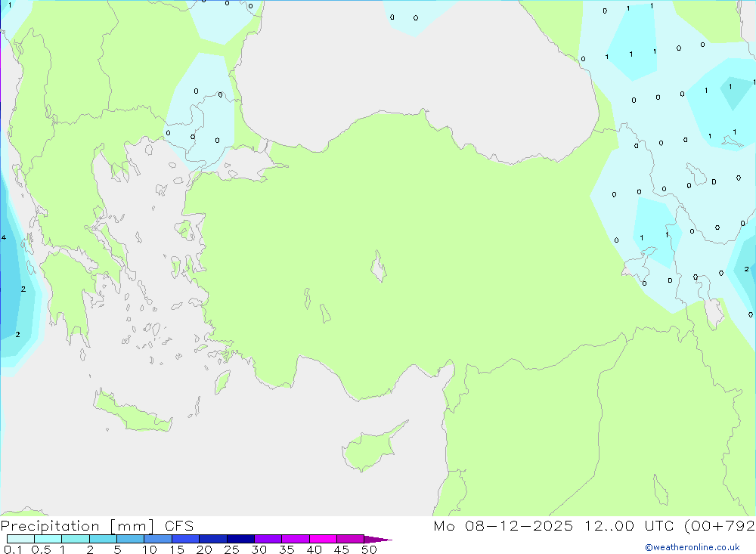Click the "15" legend scale label
The height and width of the screenshot is (554, 756).
(177, 549)
